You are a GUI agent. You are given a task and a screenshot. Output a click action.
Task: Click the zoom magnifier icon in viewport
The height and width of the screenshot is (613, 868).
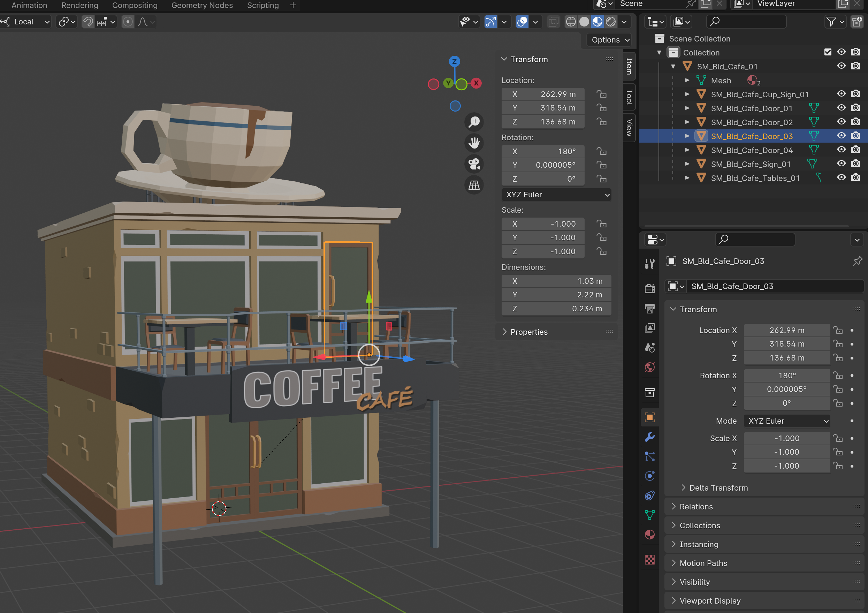(x=474, y=122)
